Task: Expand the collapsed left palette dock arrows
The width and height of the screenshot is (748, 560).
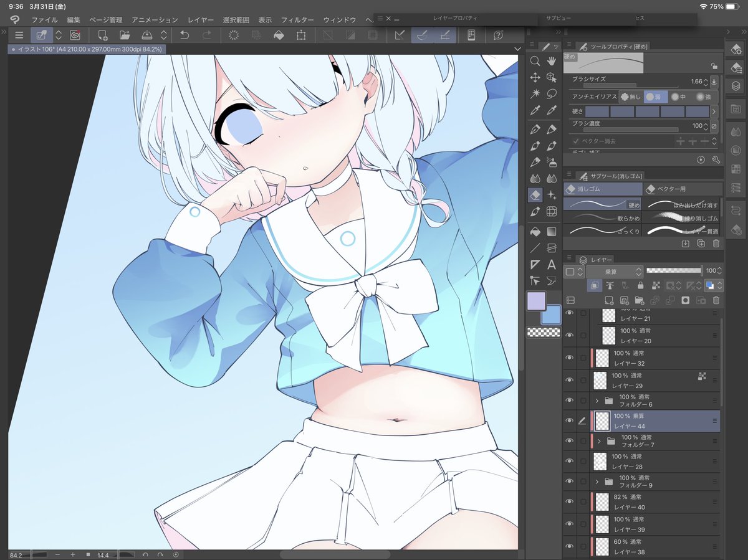Action: coord(4,31)
